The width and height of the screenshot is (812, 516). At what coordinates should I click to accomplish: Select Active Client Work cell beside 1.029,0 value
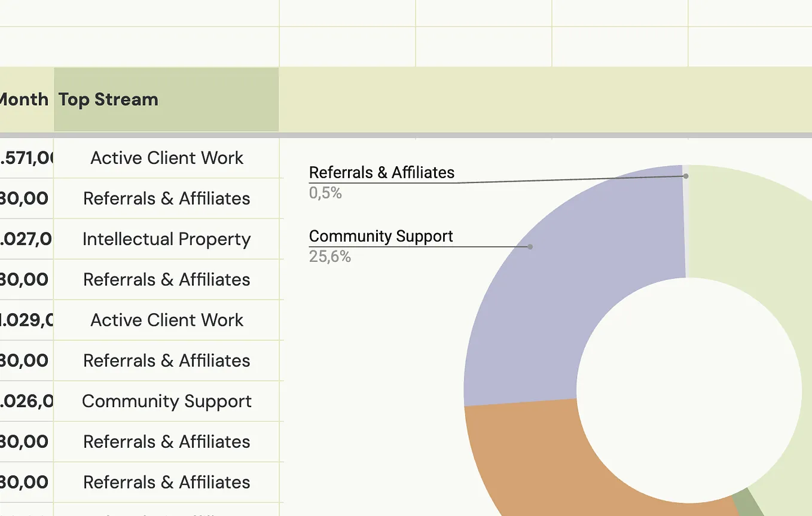click(166, 320)
